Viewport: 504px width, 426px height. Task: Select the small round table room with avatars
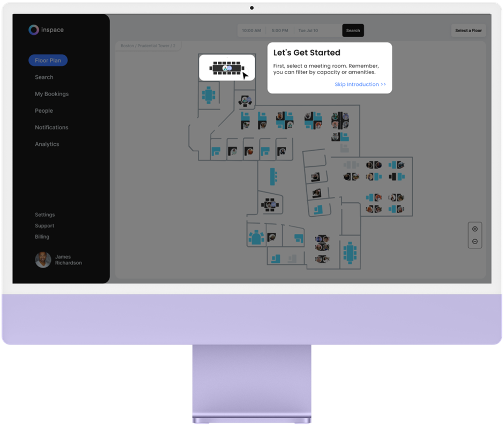click(x=245, y=101)
